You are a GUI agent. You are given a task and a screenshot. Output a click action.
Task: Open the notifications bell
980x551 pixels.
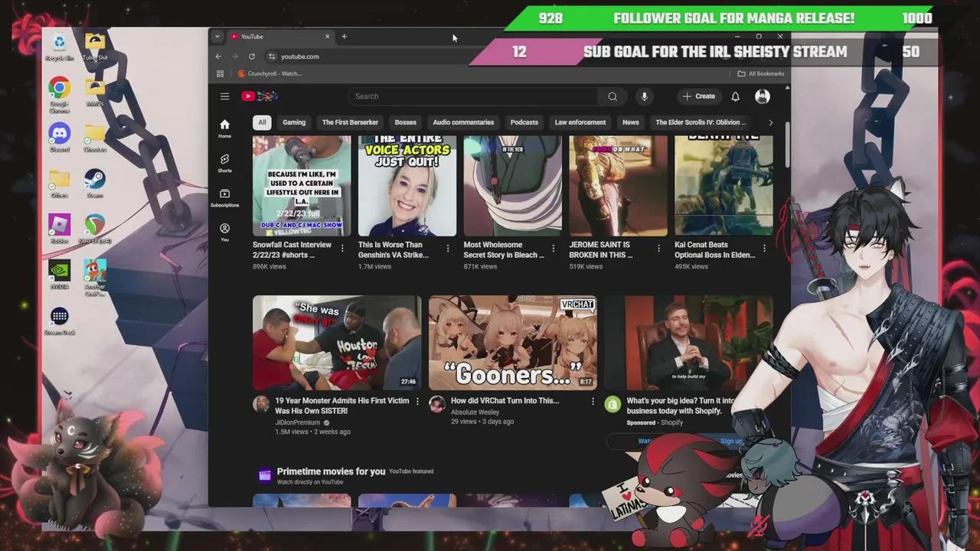[735, 96]
